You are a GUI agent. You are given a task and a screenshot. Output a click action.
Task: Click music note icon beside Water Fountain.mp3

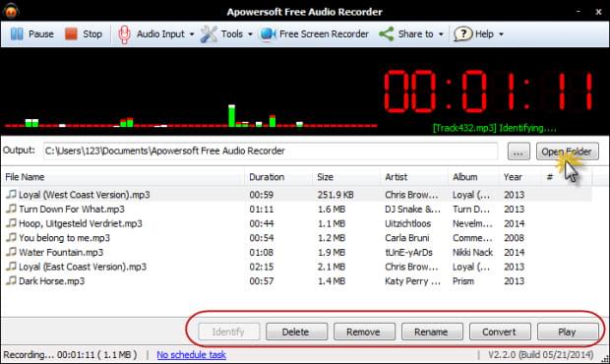11,252
